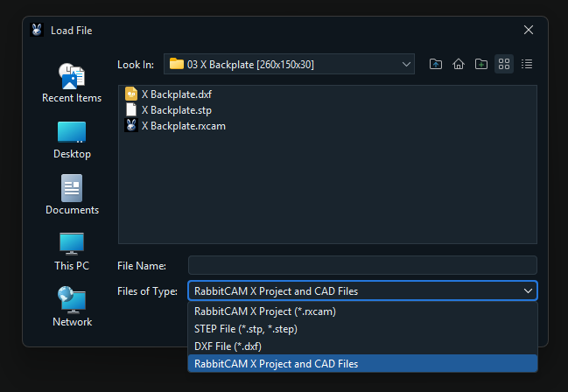Select the X Backplate.stp file icon
The height and width of the screenshot is (392, 568).
click(x=131, y=109)
